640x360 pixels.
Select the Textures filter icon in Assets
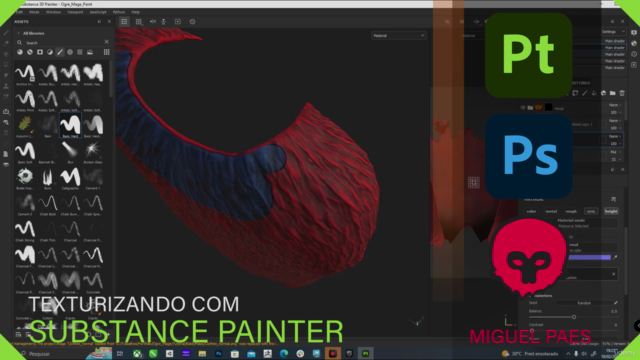80,52
